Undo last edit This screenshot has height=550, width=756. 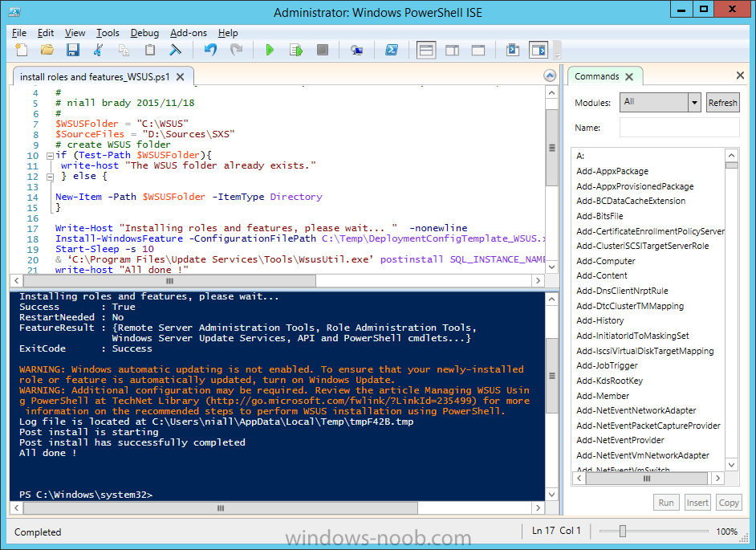[210, 50]
